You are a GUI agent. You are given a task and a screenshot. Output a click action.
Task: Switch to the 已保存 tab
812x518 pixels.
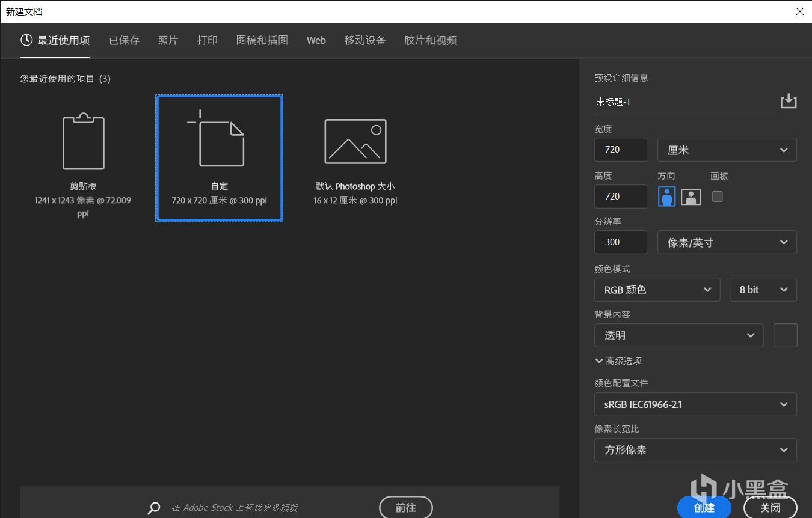pyautogui.click(x=124, y=40)
